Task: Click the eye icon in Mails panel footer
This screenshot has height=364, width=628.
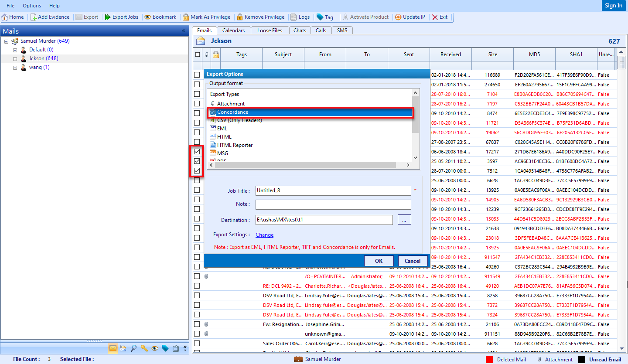Action: [155, 348]
